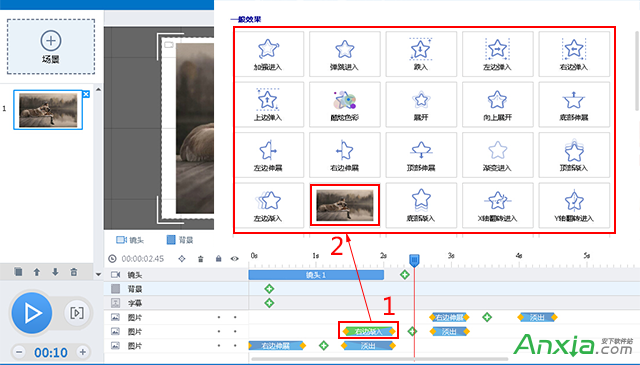This screenshot has height=365, width=640.
Task: Click the blue timeline playhead marker
Action: [414, 260]
